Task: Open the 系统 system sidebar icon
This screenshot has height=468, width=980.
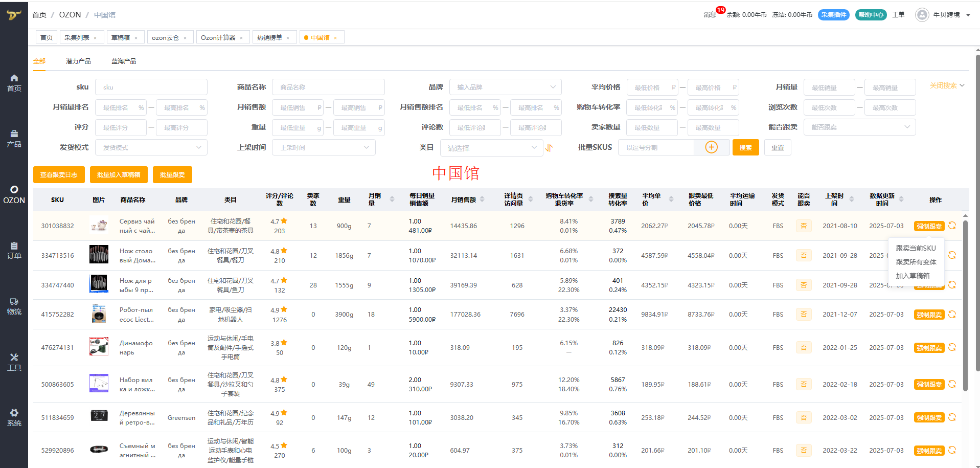Action: point(14,418)
